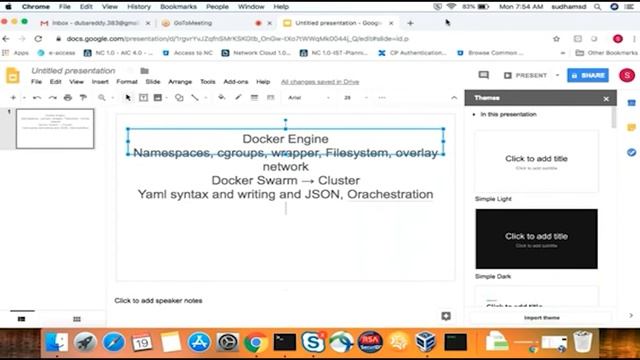The image size is (640, 360).
Task: Open the insert image dropdown arrow
Action: tap(167, 98)
